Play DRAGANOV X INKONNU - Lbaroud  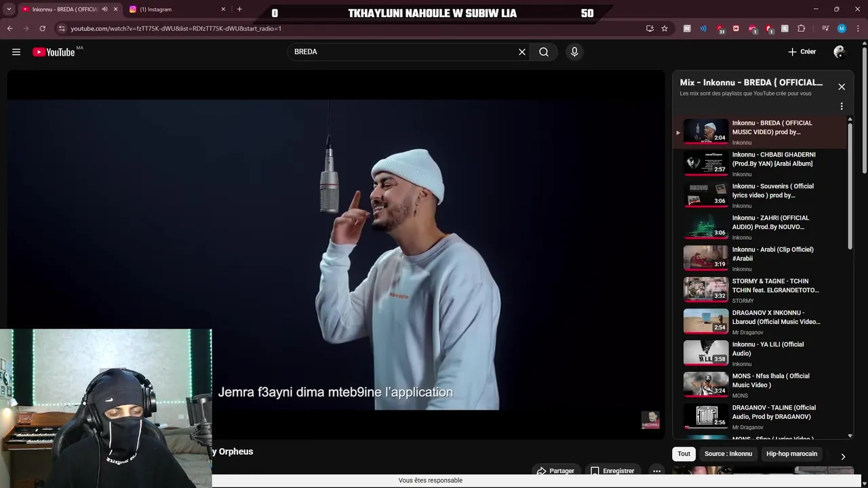[760, 322]
